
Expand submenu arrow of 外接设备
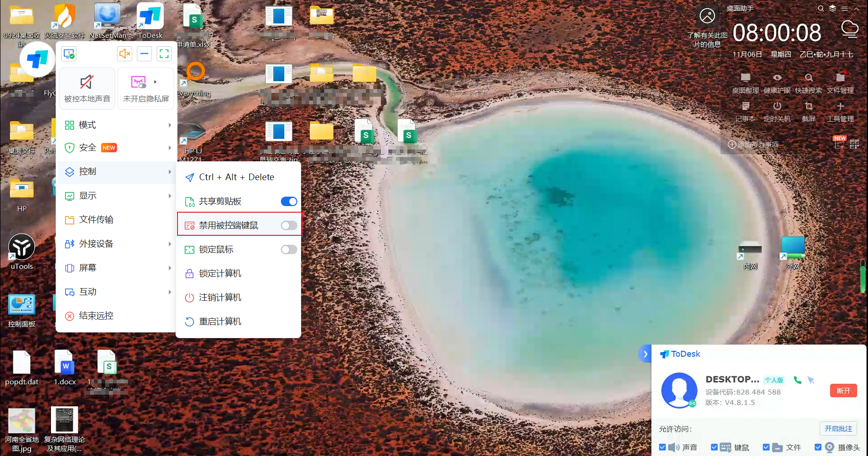point(169,244)
